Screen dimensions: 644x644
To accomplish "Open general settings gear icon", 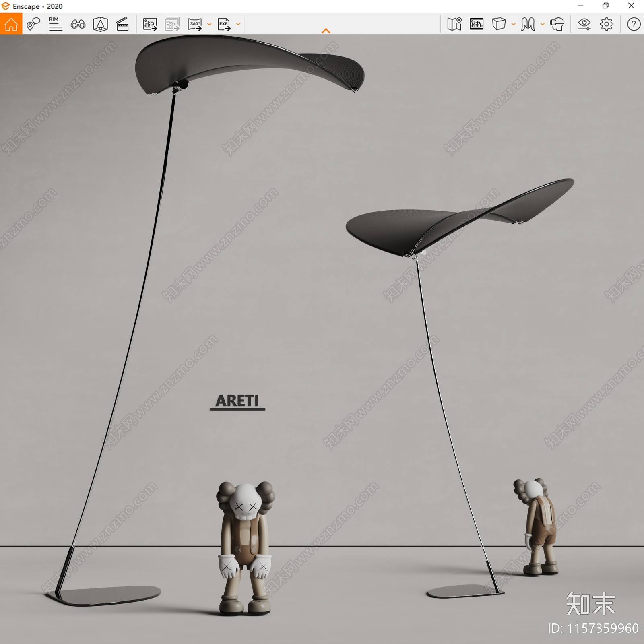I will (607, 24).
